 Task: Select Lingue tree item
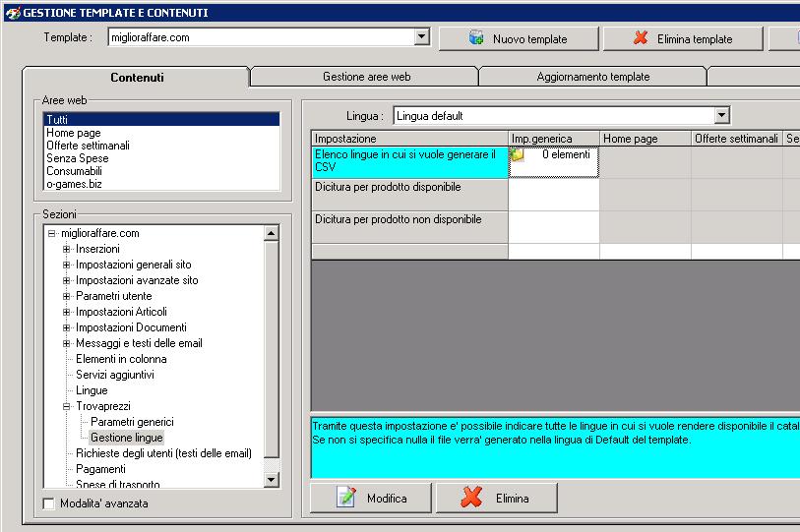point(92,390)
